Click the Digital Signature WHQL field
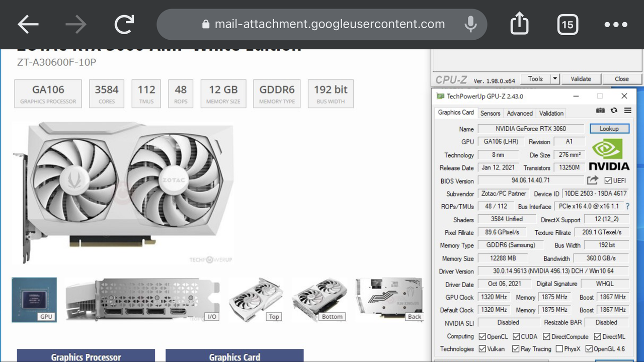Screen dimensions: 644x362 (x=605, y=284)
